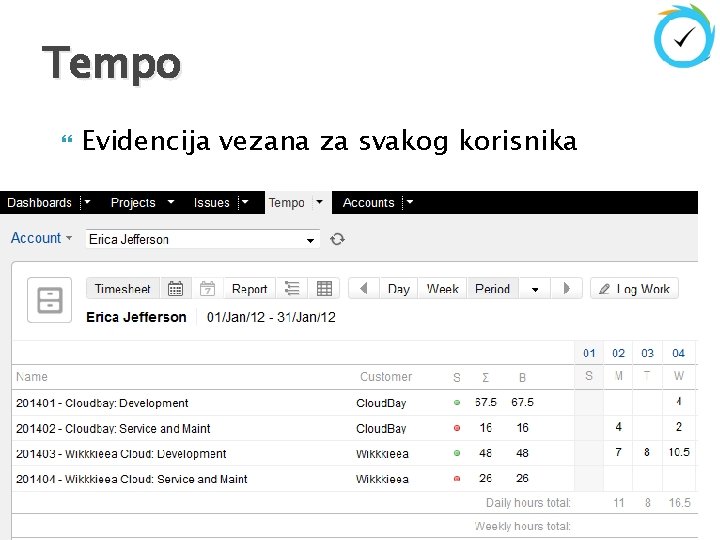The width and height of the screenshot is (720, 540).
Task: Click the date range 01/Jan/12 - 31/Jan/12
Action: (x=271, y=317)
